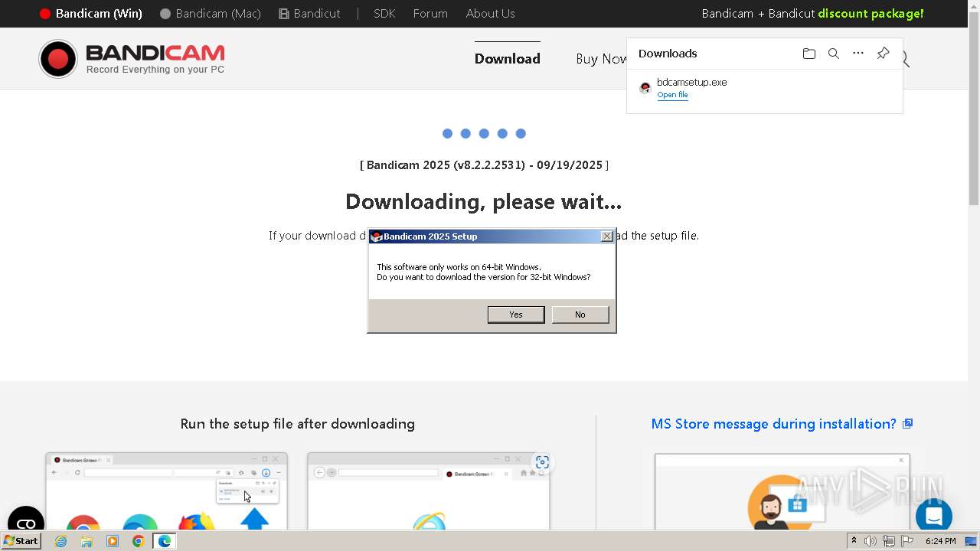Image resolution: width=980 pixels, height=551 pixels.
Task: Click the Show desktop tray icon
Action: pos(971,541)
